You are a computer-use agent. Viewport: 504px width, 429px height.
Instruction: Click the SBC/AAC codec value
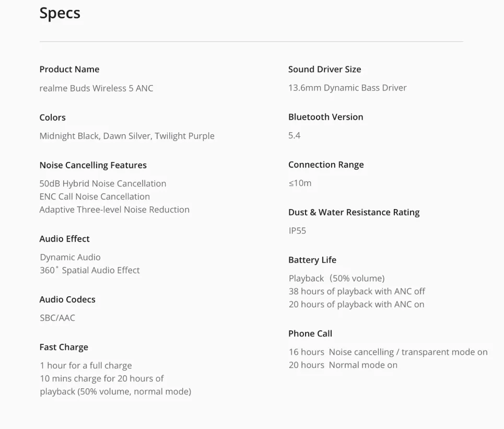tap(57, 318)
